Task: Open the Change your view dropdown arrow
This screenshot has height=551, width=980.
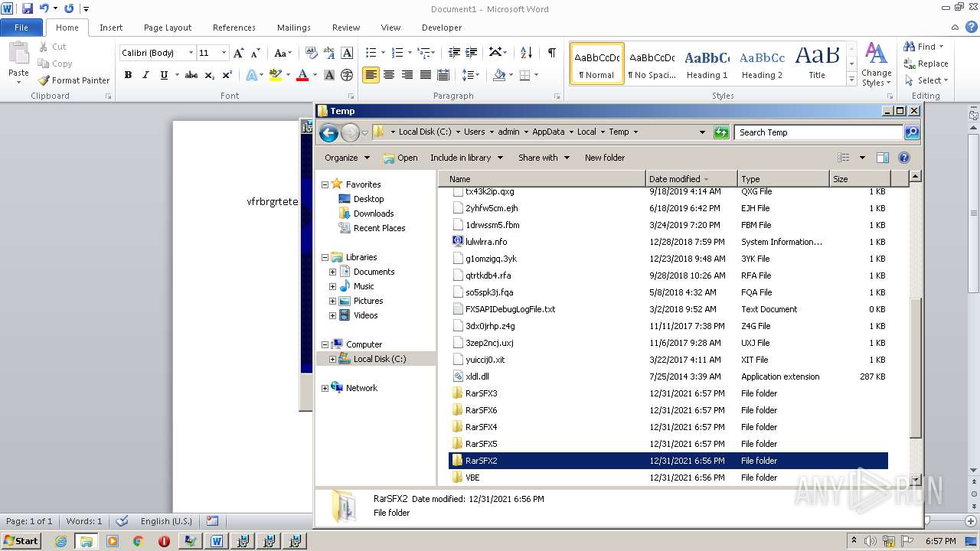Action: tap(862, 158)
